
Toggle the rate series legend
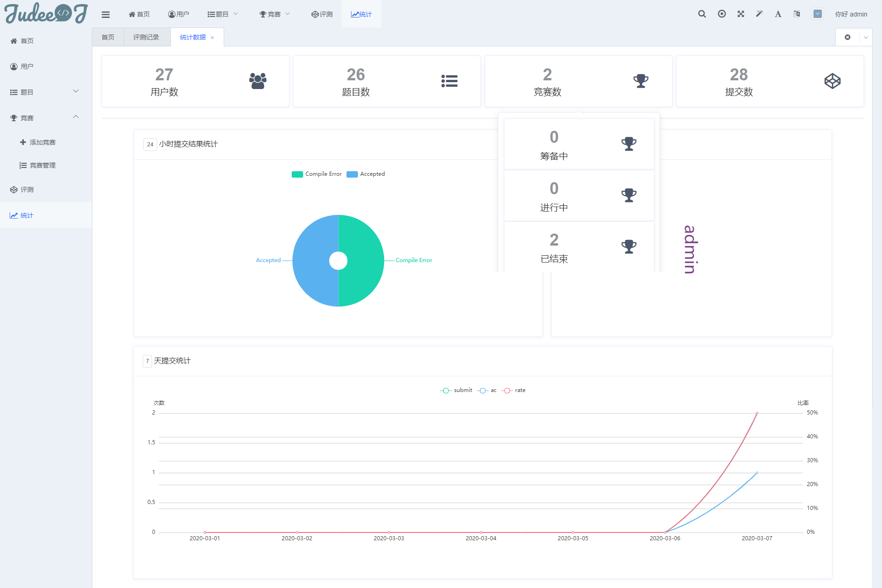click(x=514, y=390)
